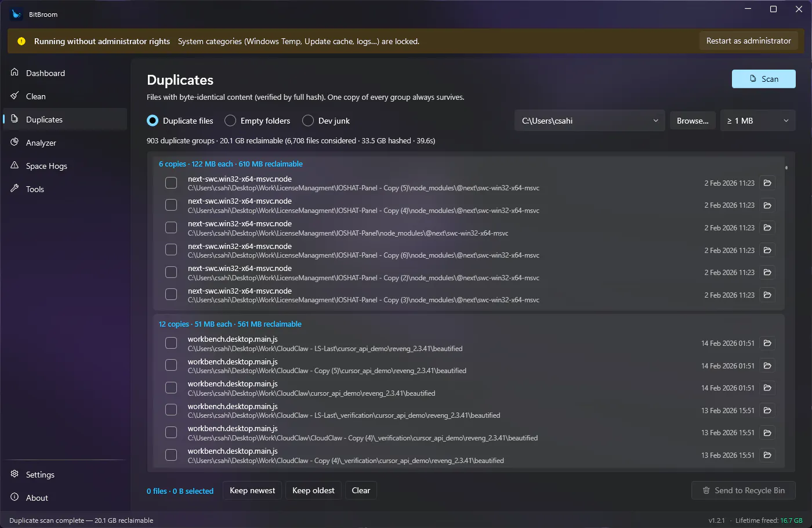Click the Analyzer pie chart icon
This screenshot has width=812, height=528.
point(14,142)
